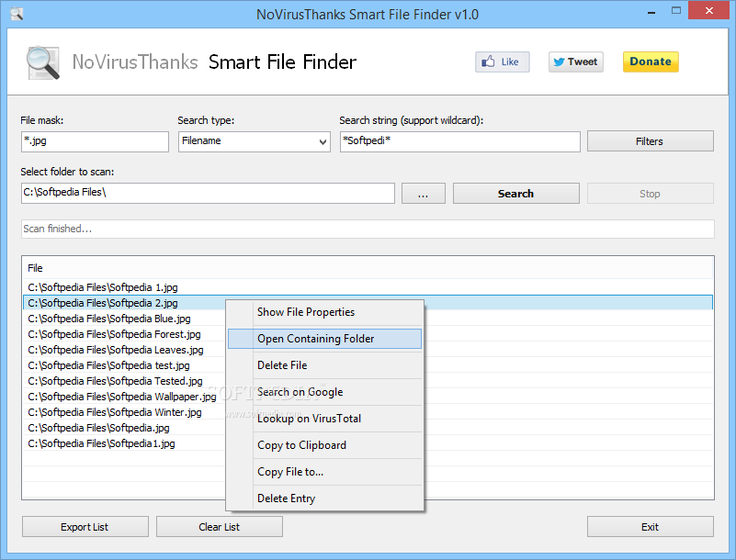Select the Softpedia.jpg result row

coord(124,428)
